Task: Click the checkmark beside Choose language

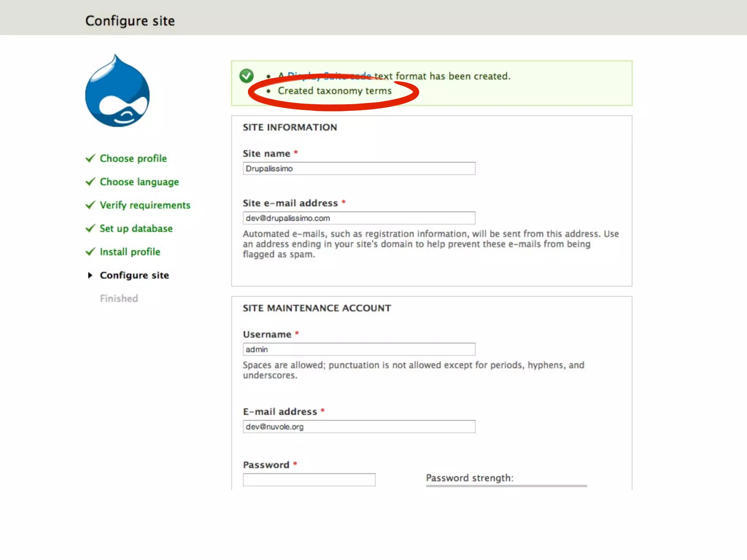Action: click(90, 182)
